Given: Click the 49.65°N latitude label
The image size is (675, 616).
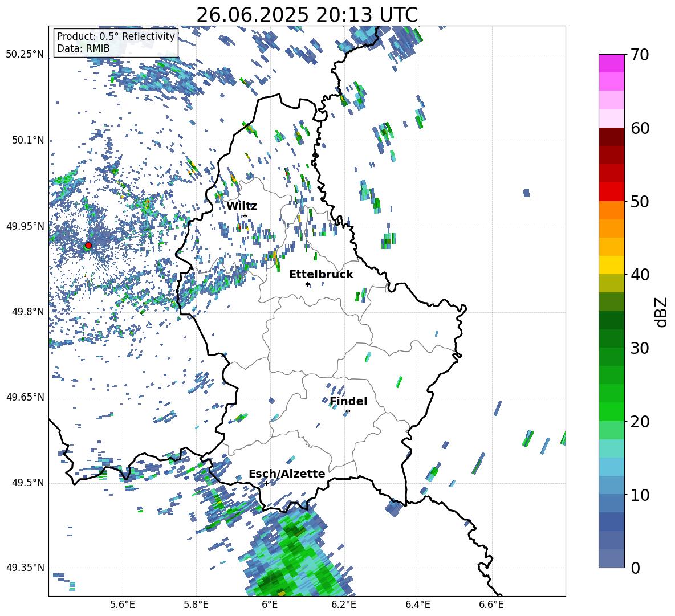Looking at the screenshot, I should 25,397.
